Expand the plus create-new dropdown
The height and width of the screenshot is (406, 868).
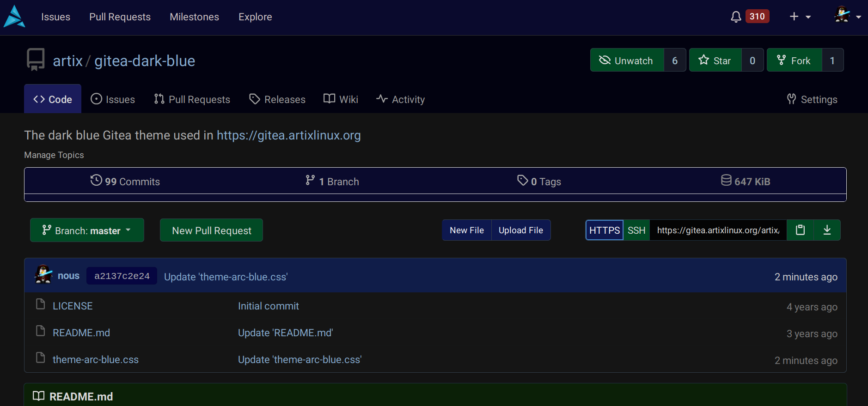(x=800, y=17)
